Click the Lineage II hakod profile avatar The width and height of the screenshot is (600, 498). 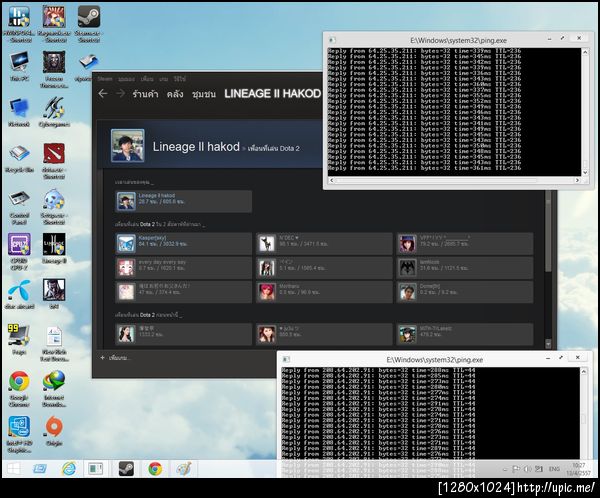tap(128, 145)
